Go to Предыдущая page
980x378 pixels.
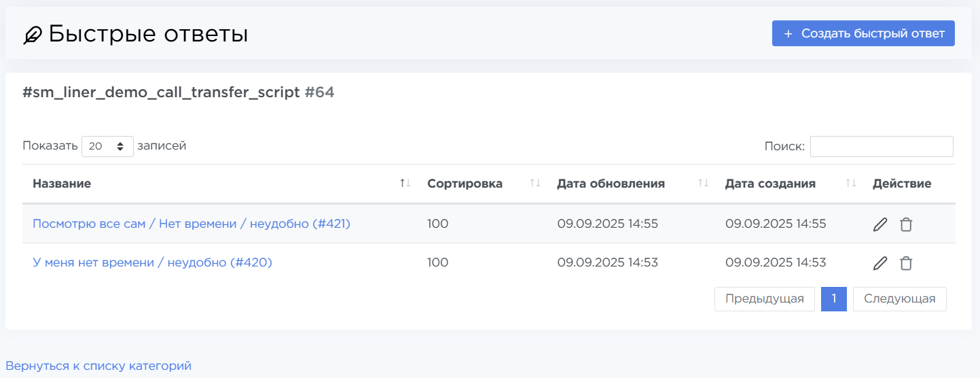[x=764, y=298]
